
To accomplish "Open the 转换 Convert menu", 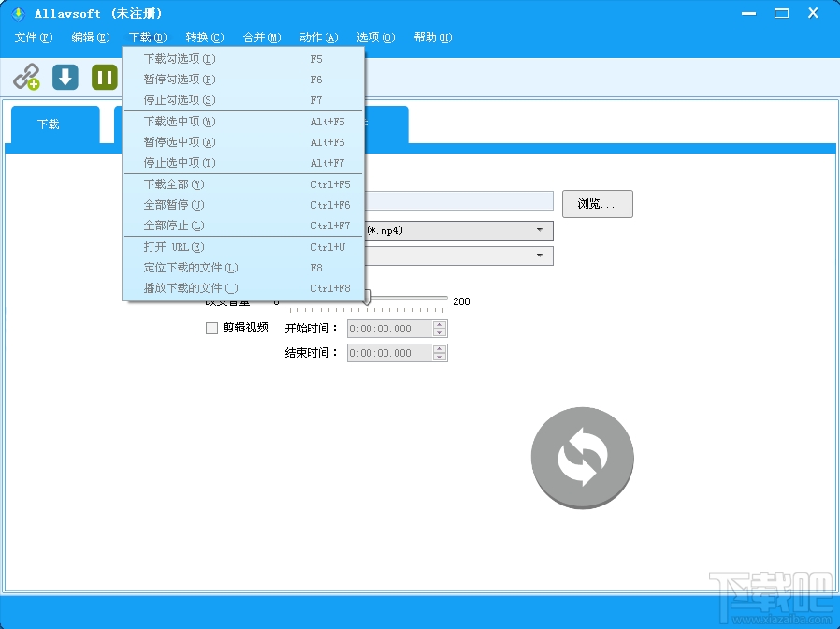I will point(204,37).
